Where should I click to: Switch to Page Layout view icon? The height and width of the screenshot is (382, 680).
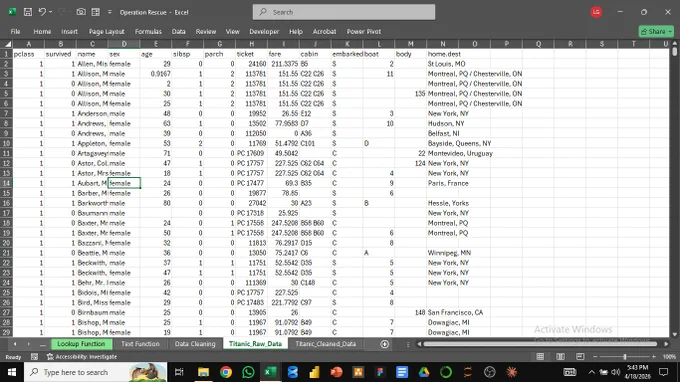[560, 357]
